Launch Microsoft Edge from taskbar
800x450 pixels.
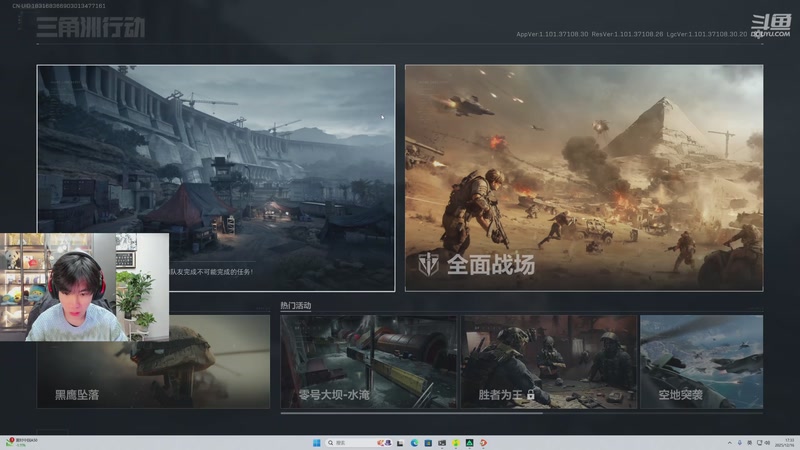(414, 443)
